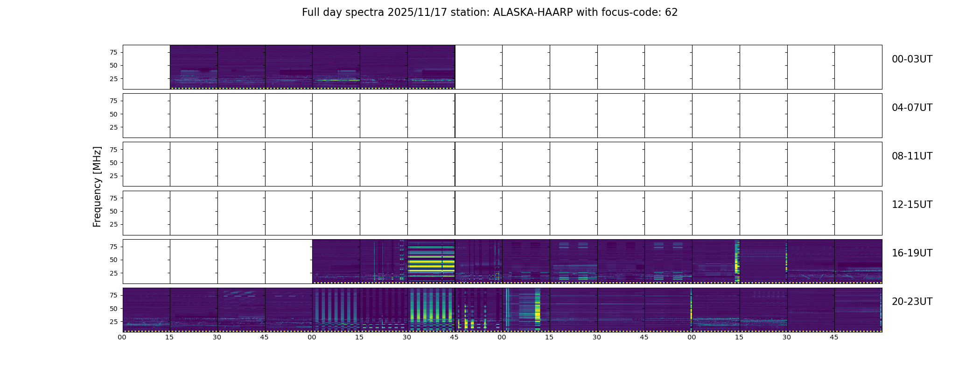Screen dimensions: 980x373
Task: Click the 17:00–17:15 spectrogram in the 16-19UT row
Action: coord(336,262)
